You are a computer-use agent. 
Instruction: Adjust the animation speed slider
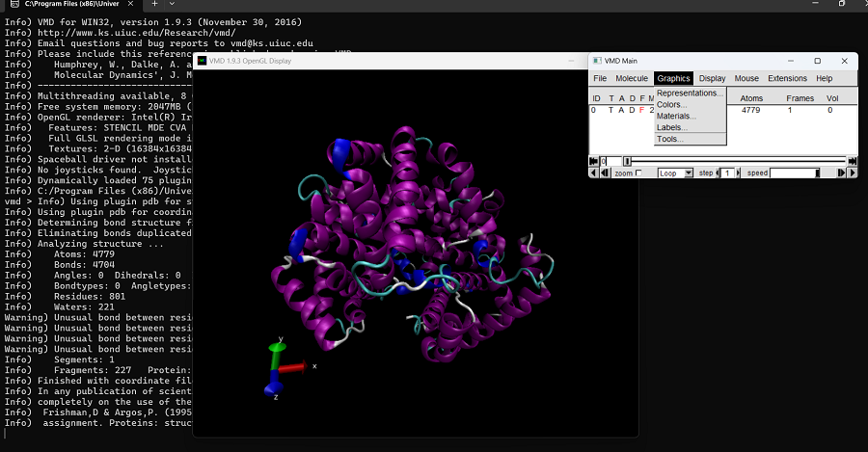[x=795, y=173]
